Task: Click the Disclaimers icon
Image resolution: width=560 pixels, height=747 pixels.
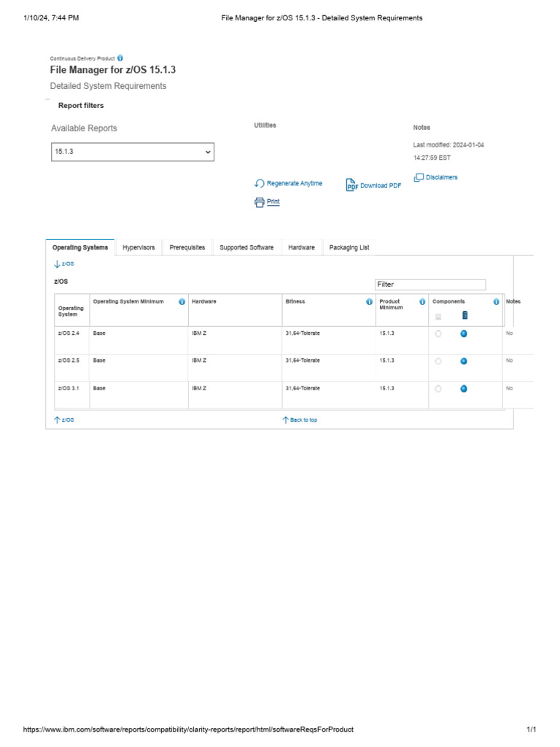Action: (419, 177)
